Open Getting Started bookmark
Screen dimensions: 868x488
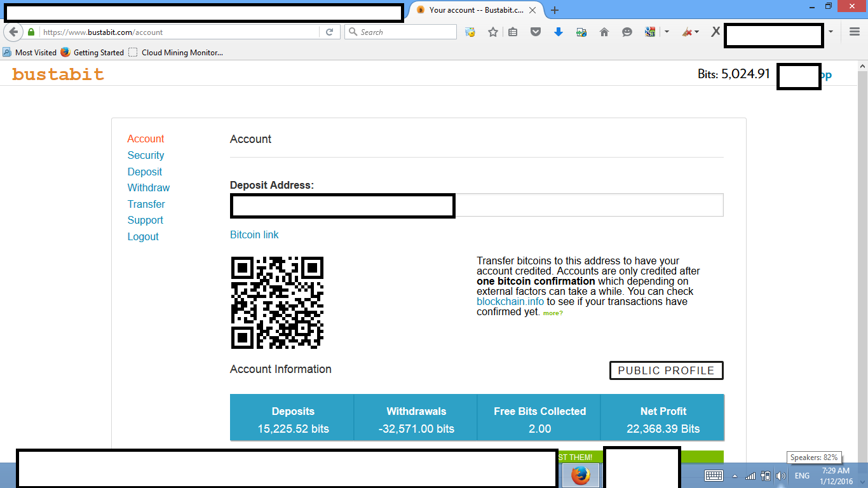(x=92, y=52)
